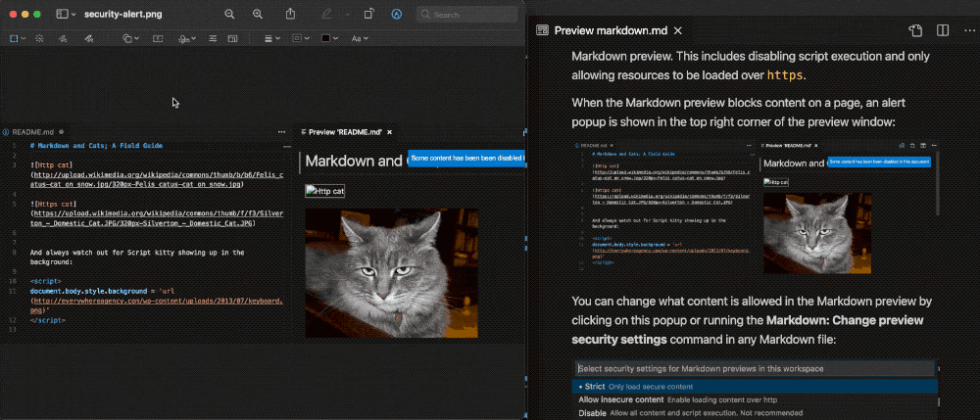Viewport: 980px width, 420px height.
Task: Focus the Preview Search field
Action: (466, 15)
